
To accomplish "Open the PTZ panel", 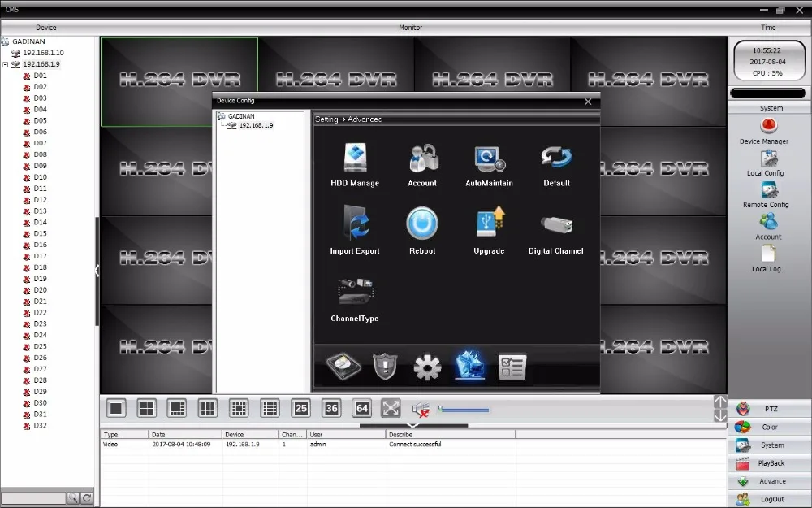I will [770, 409].
